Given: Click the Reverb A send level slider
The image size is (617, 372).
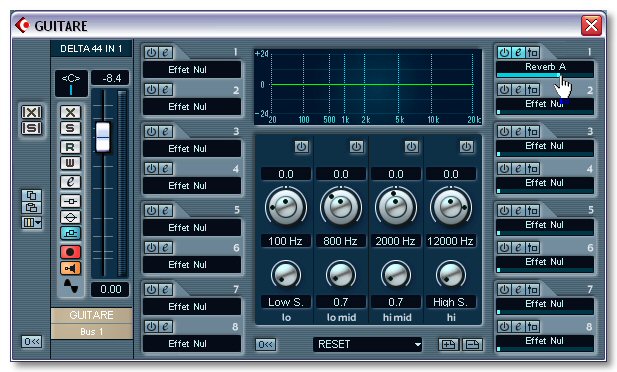Looking at the screenshot, I should tap(545, 75).
